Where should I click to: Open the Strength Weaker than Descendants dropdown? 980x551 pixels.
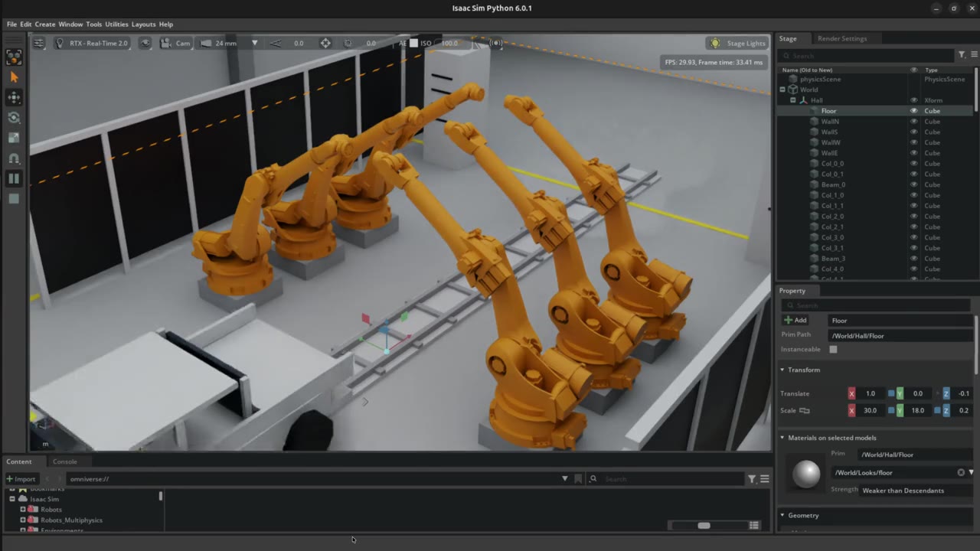pyautogui.click(x=917, y=491)
